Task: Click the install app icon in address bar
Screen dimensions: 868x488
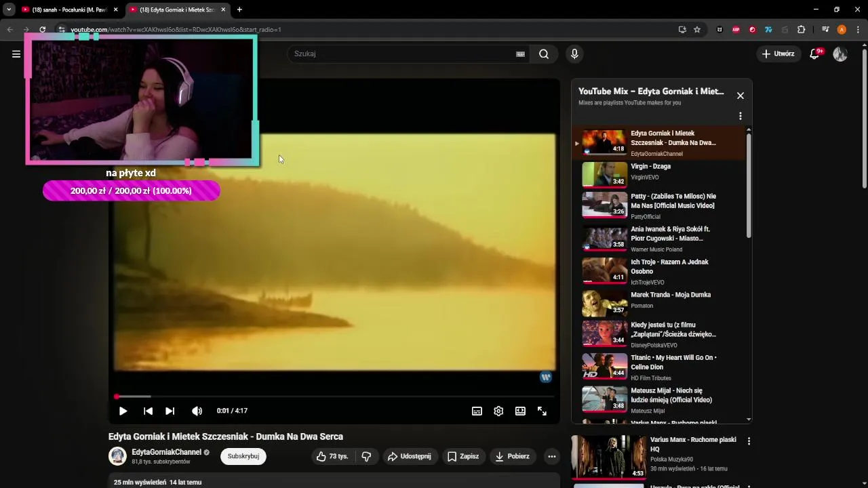Action: click(x=682, y=30)
